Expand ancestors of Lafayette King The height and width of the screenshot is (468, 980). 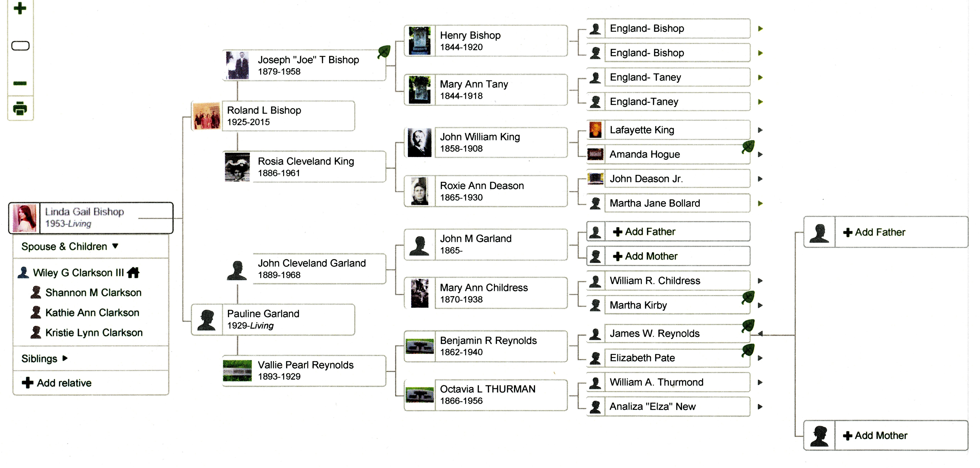click(760, 130)
